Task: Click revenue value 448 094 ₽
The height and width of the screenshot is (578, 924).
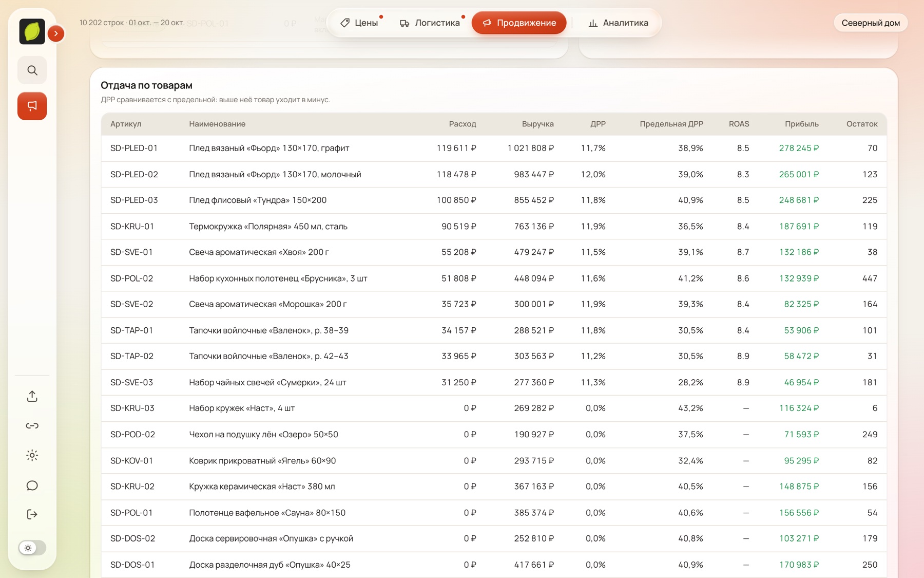Action: point(534,278)
